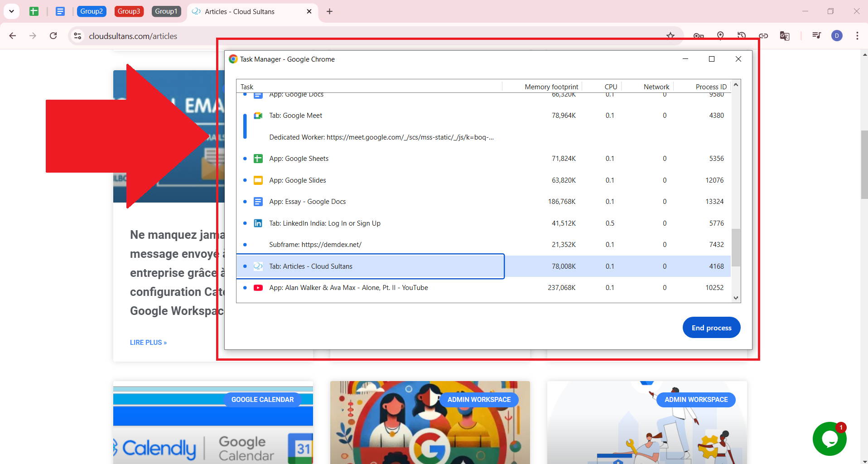Open the password manager key icon
Screen dimensions: 868x464
point(698,36)
